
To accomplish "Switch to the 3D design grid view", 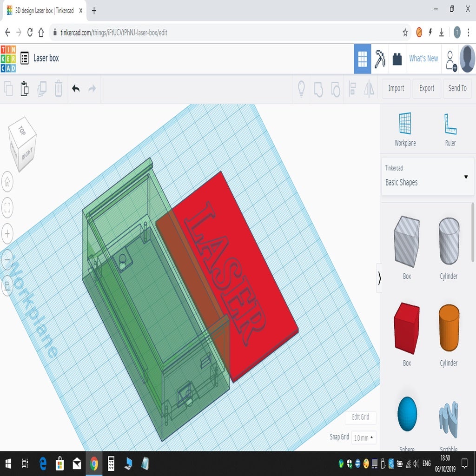I will click(x=363, y=59).
